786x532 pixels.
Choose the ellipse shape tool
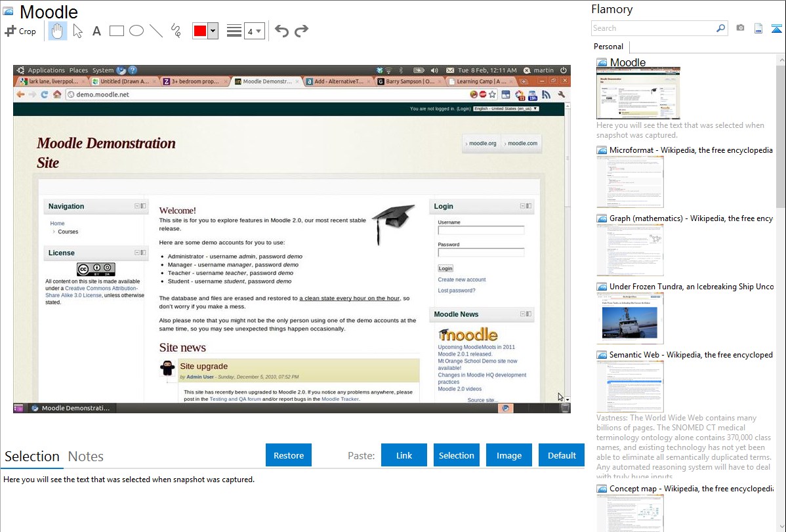(136, 31)
